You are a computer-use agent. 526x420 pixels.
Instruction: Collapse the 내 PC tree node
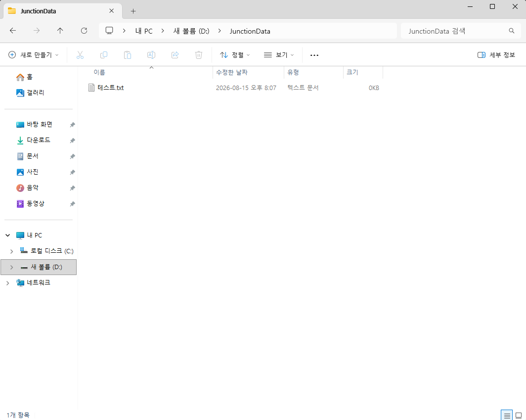[8, 235]
